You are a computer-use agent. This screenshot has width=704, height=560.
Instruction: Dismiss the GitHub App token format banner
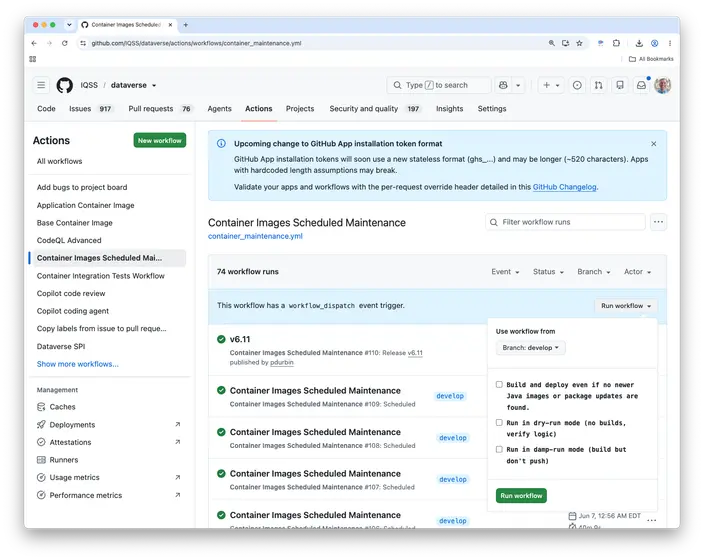654,144
